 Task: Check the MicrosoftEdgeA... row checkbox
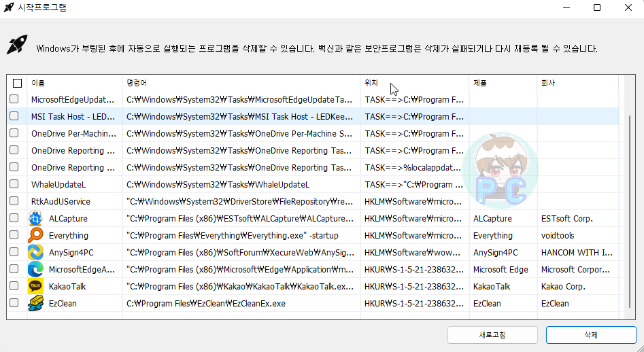[14, 268]
